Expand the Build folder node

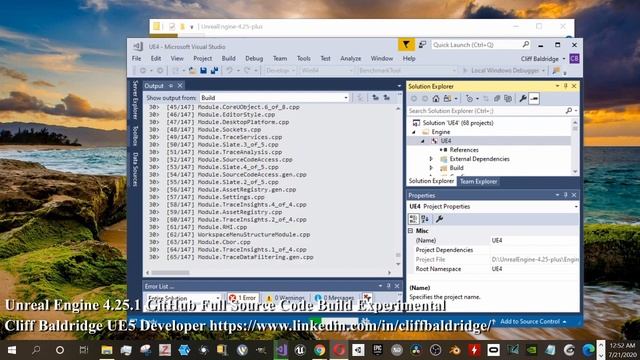click(x=431, y=168)
